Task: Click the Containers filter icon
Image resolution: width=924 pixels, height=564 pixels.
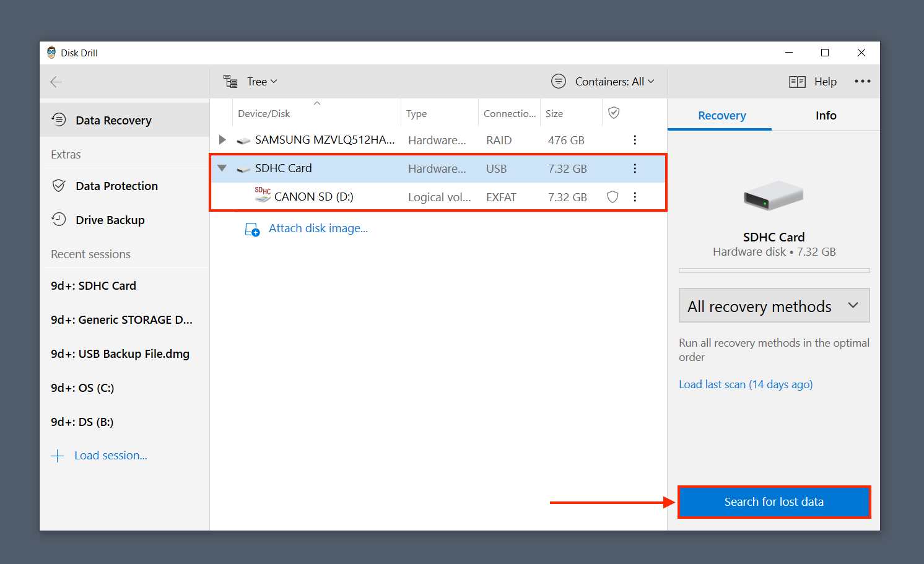Action: pyautogui.click(x=559, y=82)
